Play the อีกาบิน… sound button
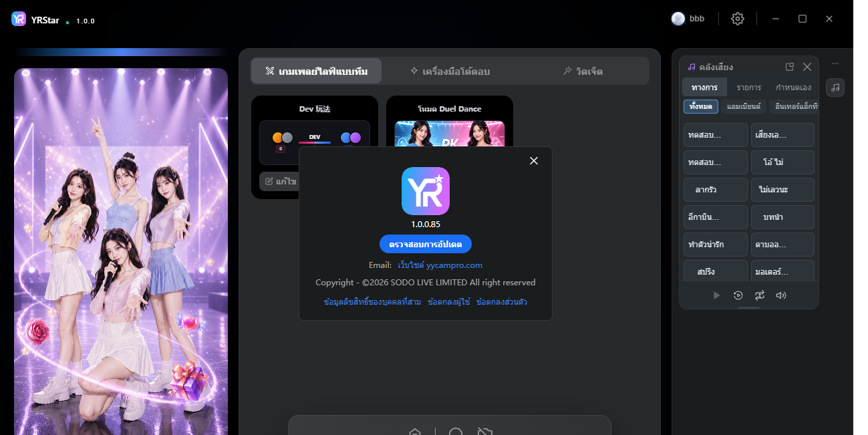 [716, 217]
